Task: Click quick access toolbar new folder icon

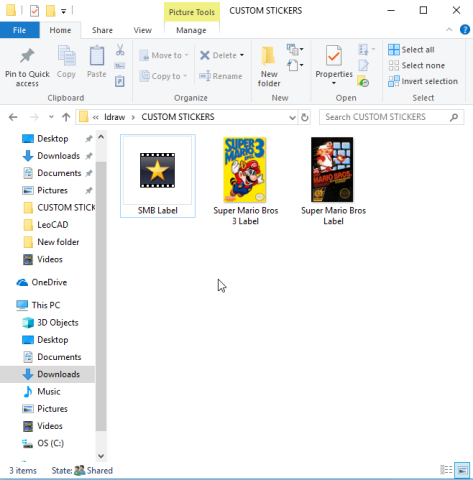Action: point(50,11)
